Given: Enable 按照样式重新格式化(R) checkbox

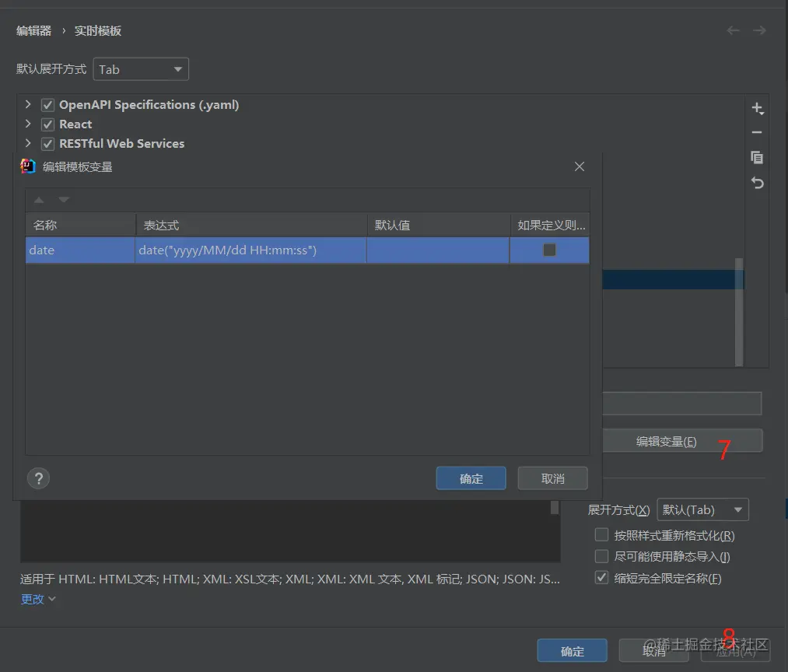Looking at the screenshot, I should point(601,535).
